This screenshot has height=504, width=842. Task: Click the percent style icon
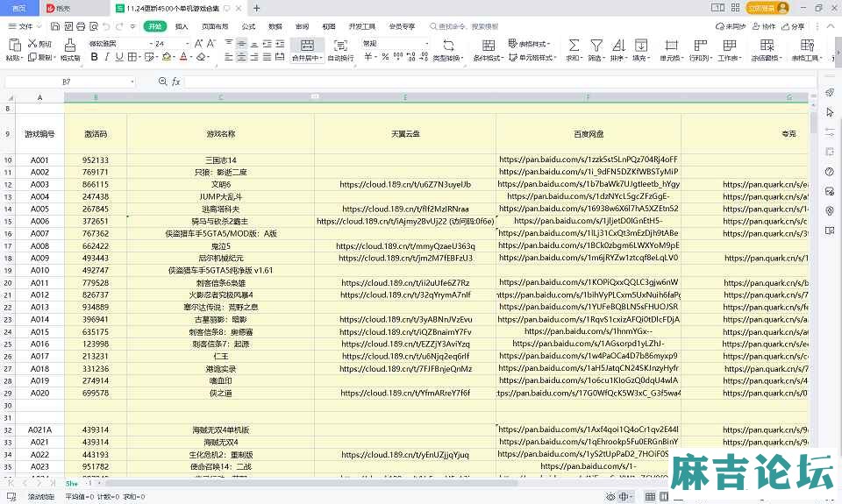[x=385, y=57]
